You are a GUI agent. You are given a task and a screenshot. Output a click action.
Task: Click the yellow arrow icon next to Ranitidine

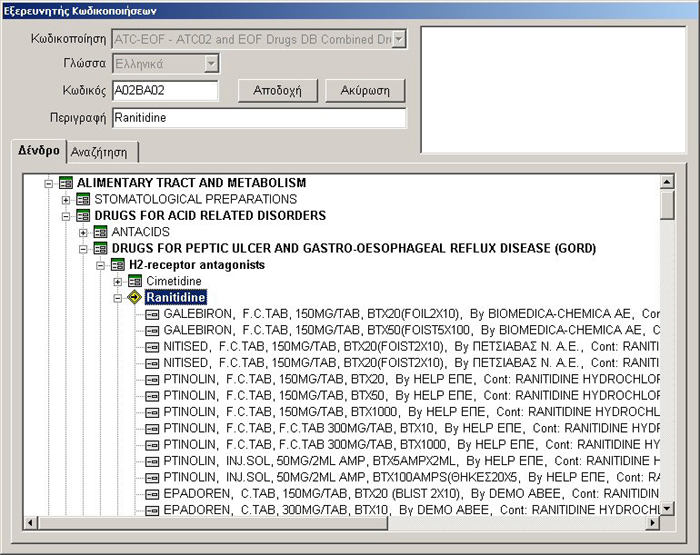(x=134, y=297)
